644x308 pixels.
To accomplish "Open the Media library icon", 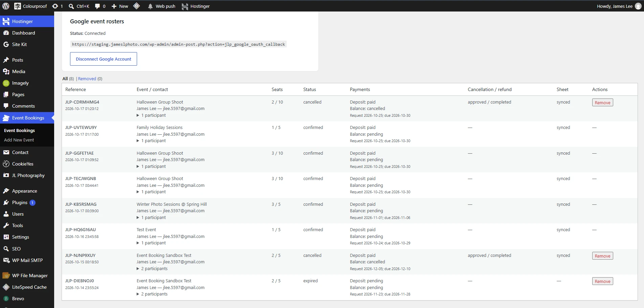I will tap(6, 71).
